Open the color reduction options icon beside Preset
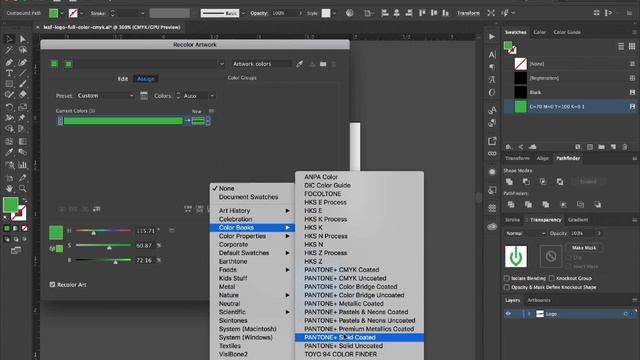 coord(144,96)
